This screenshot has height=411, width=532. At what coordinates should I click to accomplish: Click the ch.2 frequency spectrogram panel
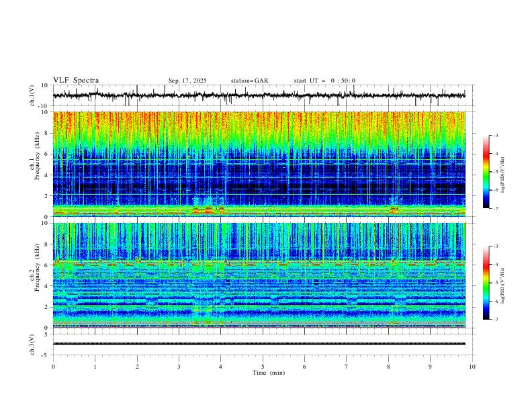(259, 275)
